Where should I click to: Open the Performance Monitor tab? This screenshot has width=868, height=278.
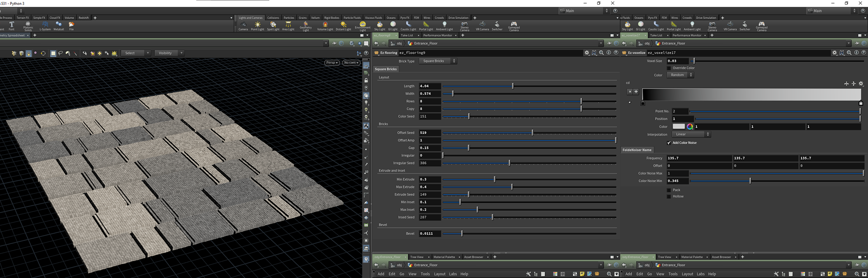[x=437, y=35]
